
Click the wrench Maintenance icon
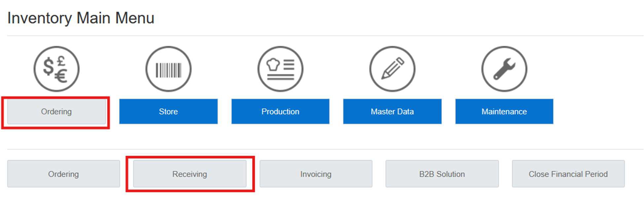point(504,69)
